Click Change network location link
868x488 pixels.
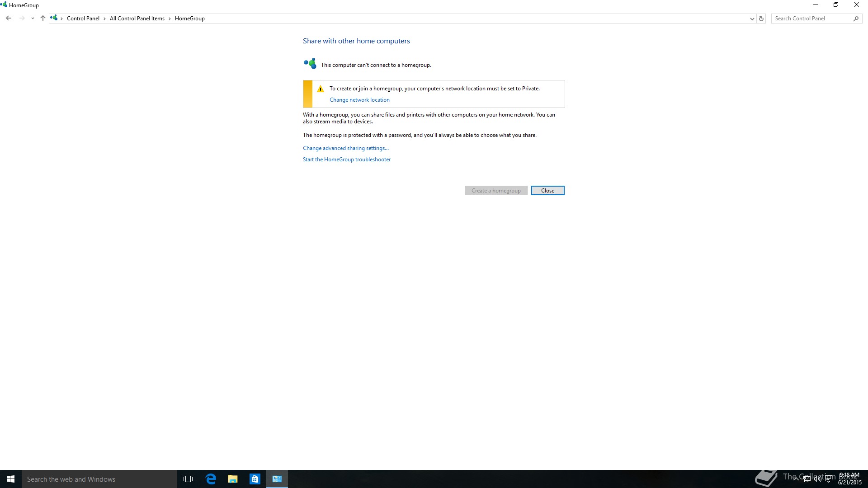click(359, 100)
